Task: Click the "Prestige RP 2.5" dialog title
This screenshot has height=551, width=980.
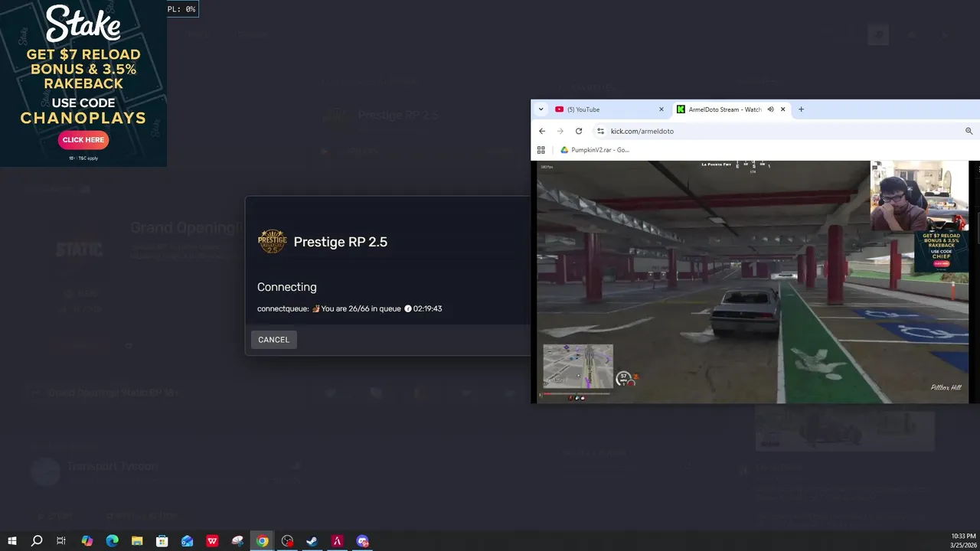Action: pos(341,242)
